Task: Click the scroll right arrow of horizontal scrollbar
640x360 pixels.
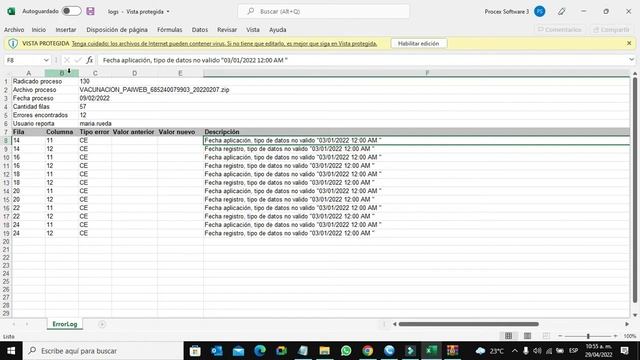Action: (x=627, y=324)
